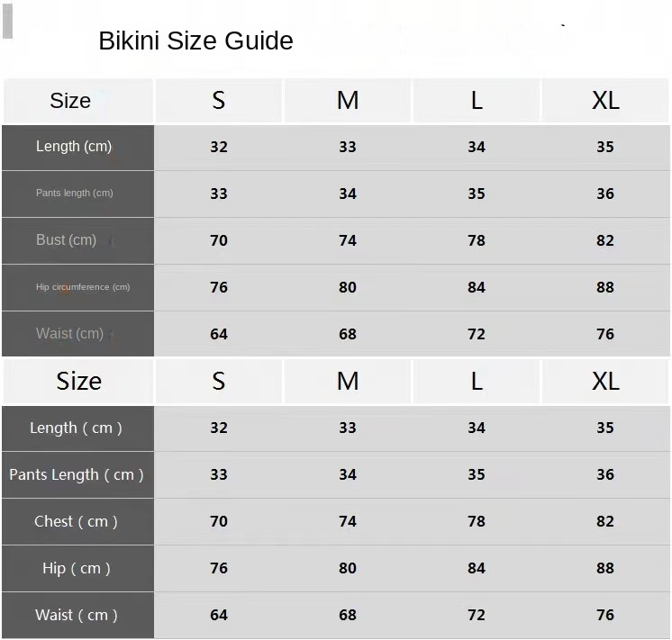This screenshot has width=672, height=640.
Task: Click the Bust value 82 for size XL
Action: pyautogui.click(x=605, y=240)
